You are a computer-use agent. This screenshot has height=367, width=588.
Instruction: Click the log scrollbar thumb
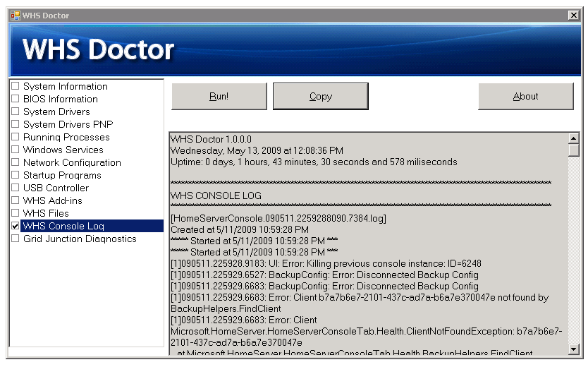pos(573,150)
